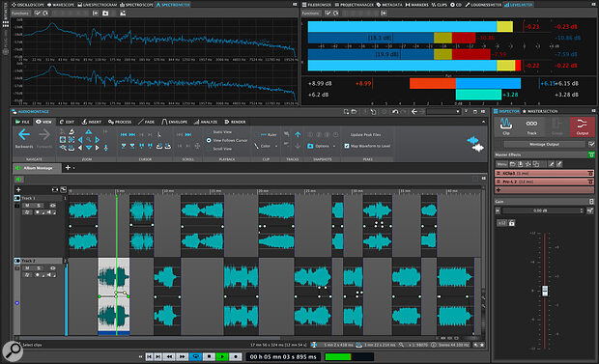Select the View Follows Cursor option
The width and height of the screenshot is (599, 364).
(x=209, y=140)
